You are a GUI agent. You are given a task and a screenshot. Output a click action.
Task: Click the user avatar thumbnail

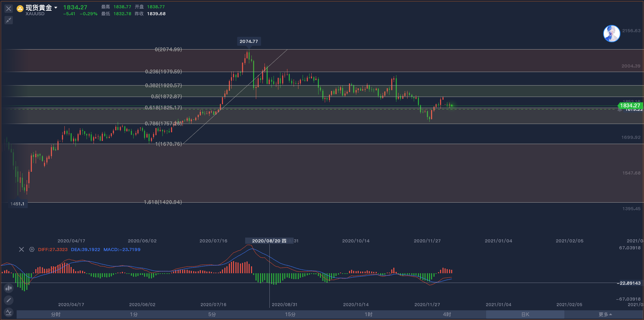(x=612, y=34)
